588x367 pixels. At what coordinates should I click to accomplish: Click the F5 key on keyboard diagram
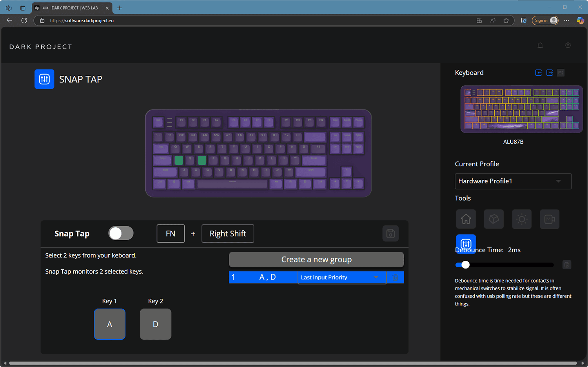click(x=233, y=121)
